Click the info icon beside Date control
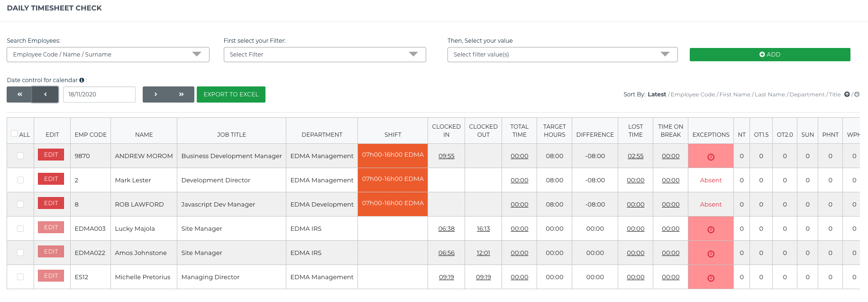This screenshot has height=302, width=868. 82,80
